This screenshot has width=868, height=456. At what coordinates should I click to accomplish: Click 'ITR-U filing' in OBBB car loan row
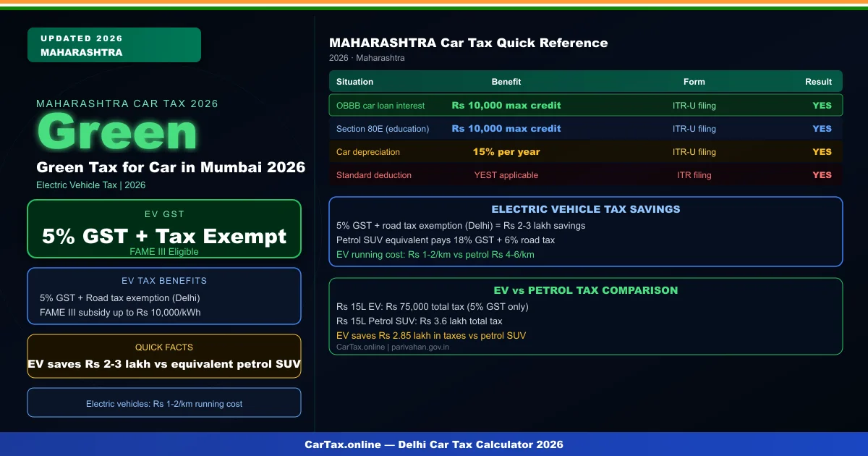pyautogui.click(x=694, y=106)
